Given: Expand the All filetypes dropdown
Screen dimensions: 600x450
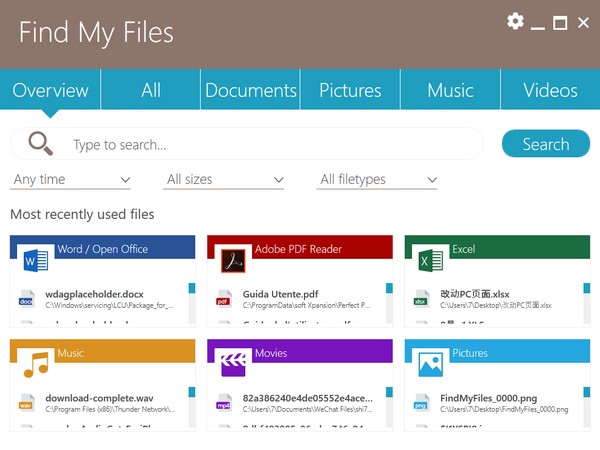Looking at the screenshot, I should 377,179.
